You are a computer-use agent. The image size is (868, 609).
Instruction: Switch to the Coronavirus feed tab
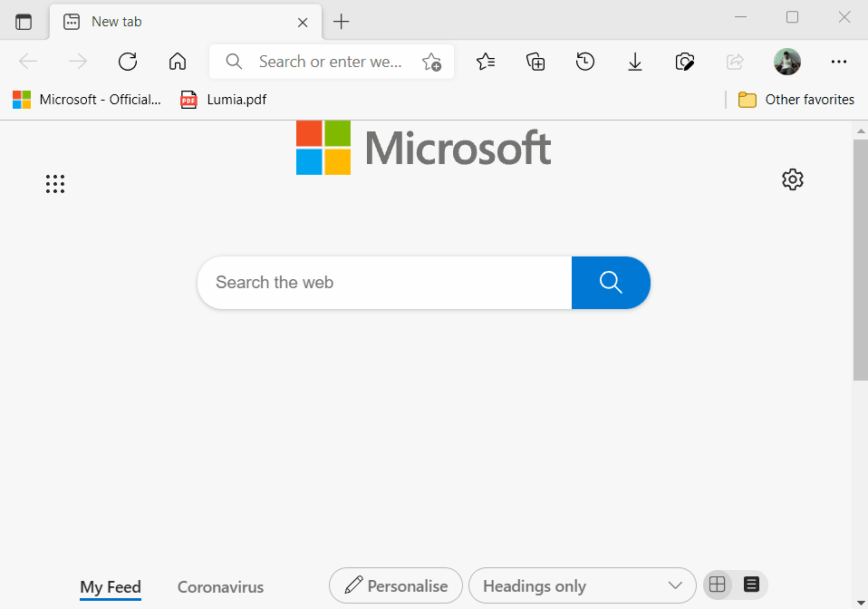(219, 586)
